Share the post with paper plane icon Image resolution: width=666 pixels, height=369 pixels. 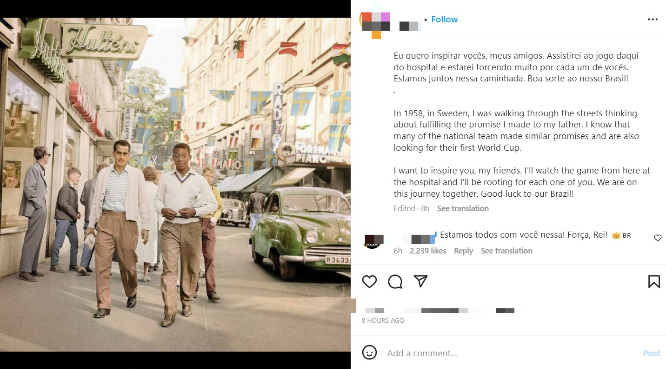click(420, 281)
